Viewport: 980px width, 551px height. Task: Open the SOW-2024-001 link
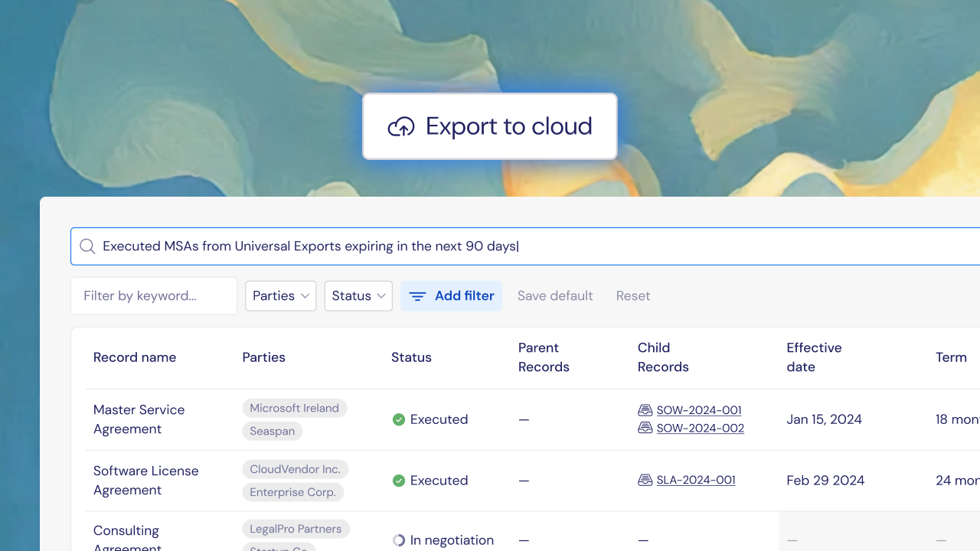click(699, 410)
